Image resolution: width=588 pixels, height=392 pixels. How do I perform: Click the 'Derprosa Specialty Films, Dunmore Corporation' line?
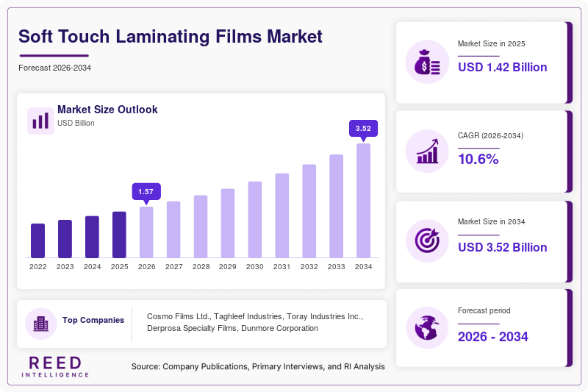(232, 328)
